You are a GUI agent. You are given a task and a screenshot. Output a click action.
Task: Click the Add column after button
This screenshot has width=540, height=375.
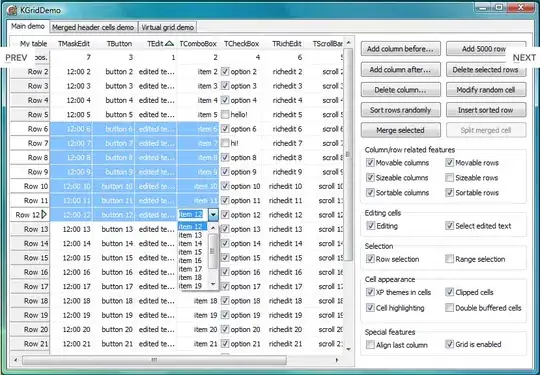pos(401,70)
